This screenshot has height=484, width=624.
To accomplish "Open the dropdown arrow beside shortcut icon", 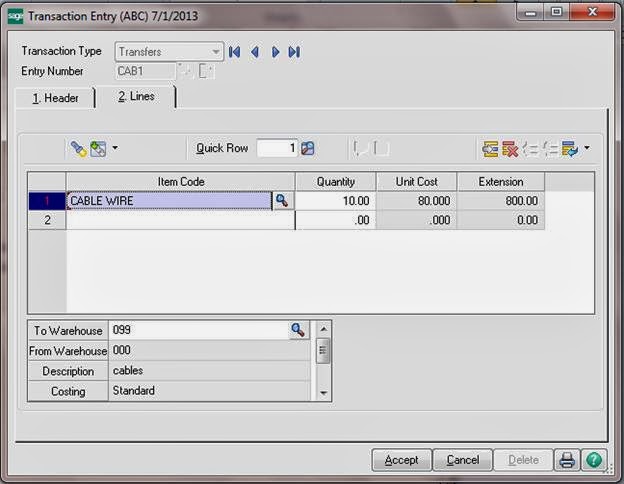I will click(115, 148).
